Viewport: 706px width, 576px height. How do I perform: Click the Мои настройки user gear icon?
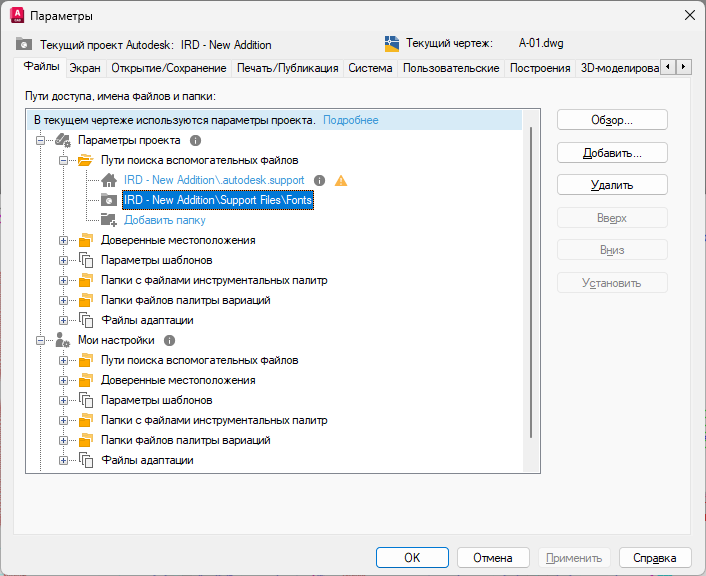click(x=62, y=341)
